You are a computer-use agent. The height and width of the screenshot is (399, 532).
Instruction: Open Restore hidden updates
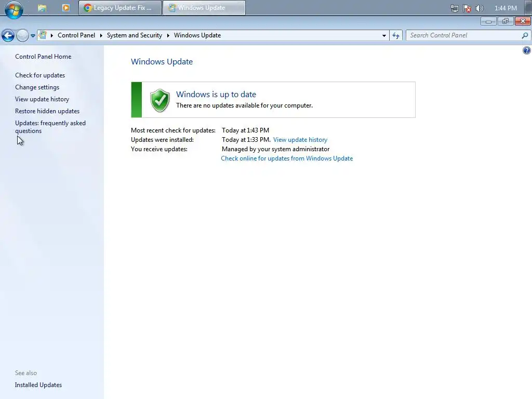[47, 111]
